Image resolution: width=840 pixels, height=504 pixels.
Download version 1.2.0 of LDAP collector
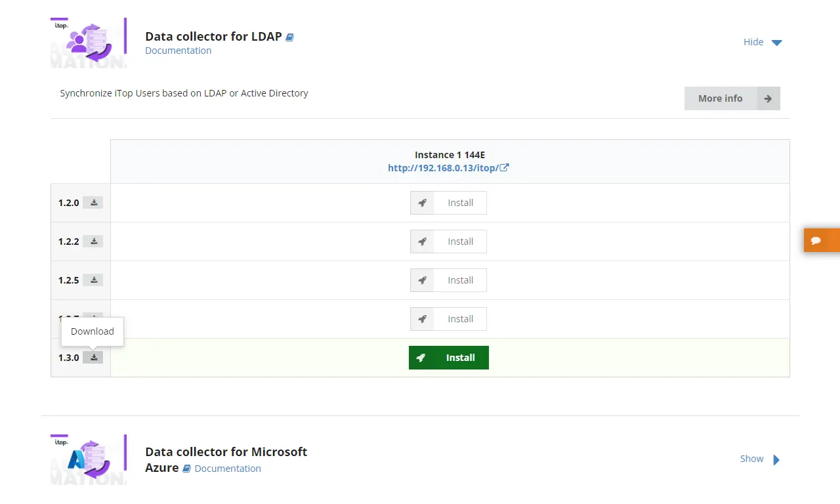(93, 203)
